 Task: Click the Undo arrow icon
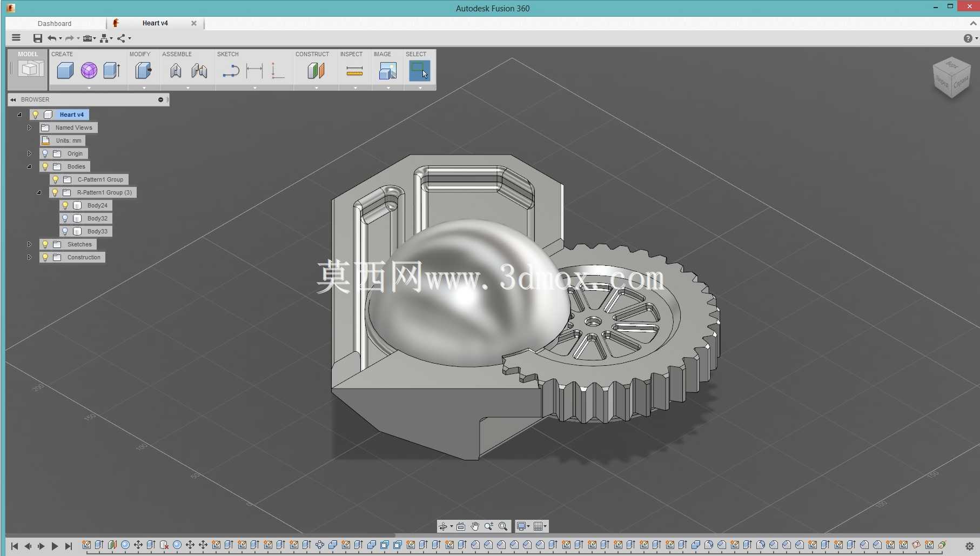[x=52, y=38]
